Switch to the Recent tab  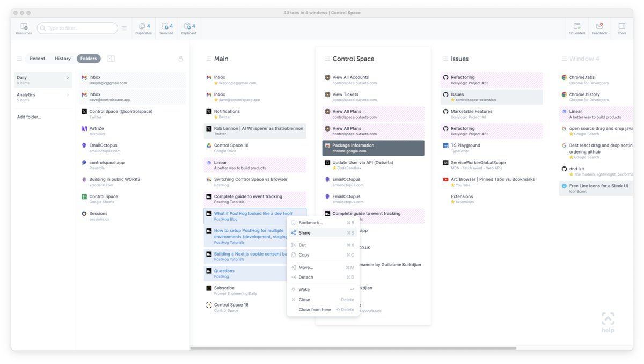point(38,59)
